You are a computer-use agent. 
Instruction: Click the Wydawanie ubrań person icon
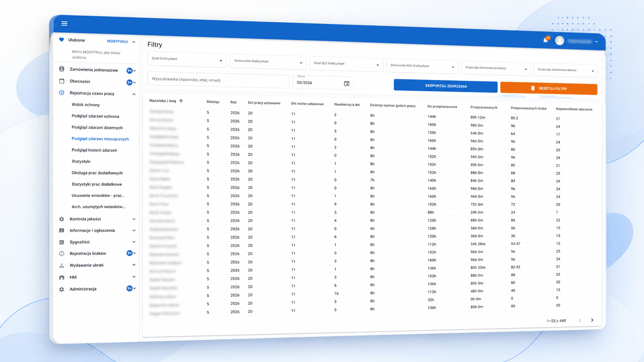[x=62, y=265]
